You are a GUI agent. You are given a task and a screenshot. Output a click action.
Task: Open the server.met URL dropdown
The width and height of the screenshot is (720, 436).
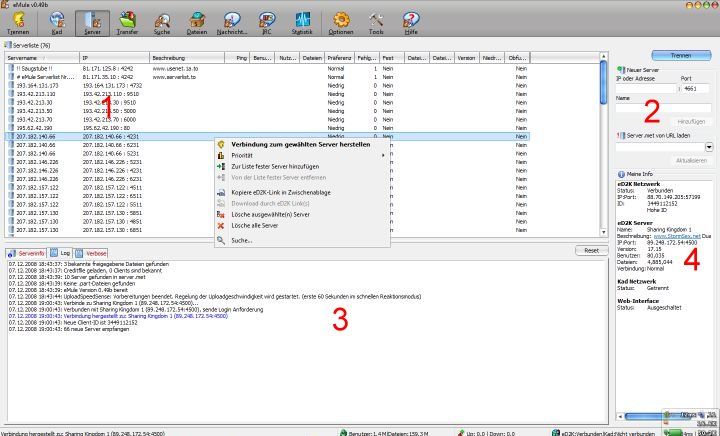709,146
